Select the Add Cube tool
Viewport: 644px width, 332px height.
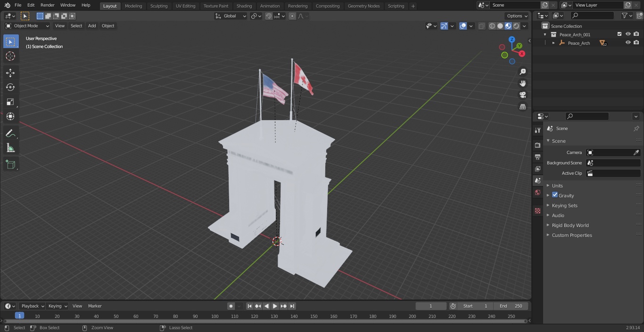point(10,165)
